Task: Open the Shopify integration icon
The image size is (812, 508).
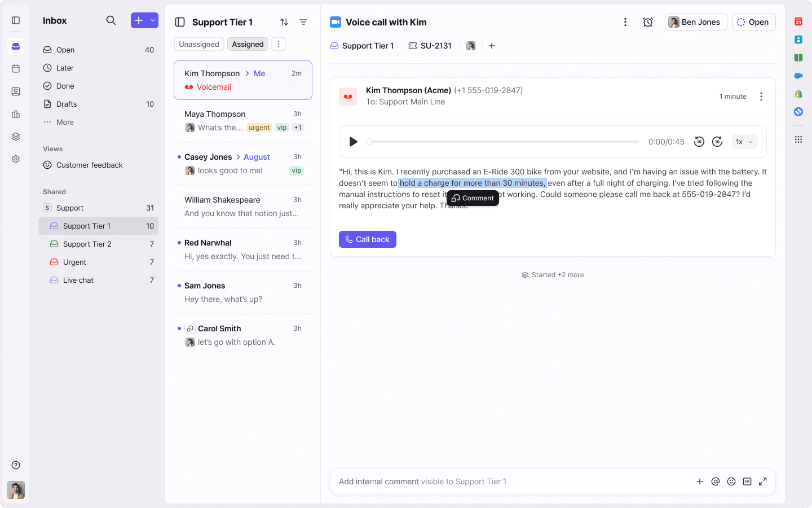Action: click(x=798, y=94)
